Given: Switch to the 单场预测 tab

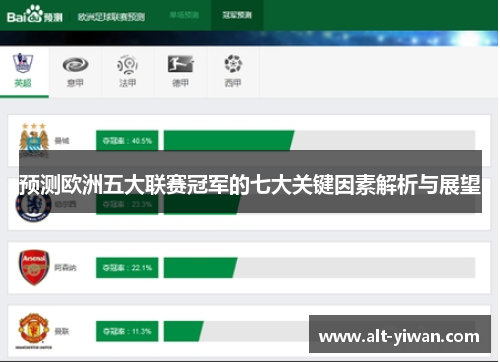Looking at the screenshot, I should (184, 15).
